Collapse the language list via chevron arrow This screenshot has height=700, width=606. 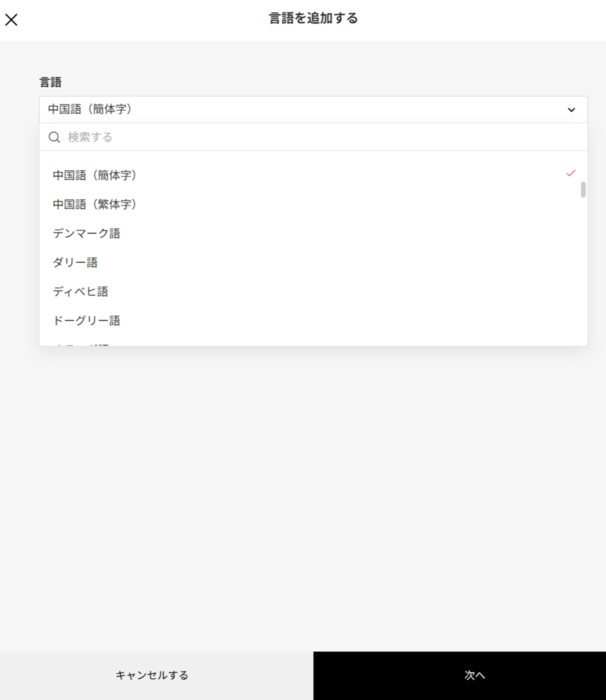(571, 110)
